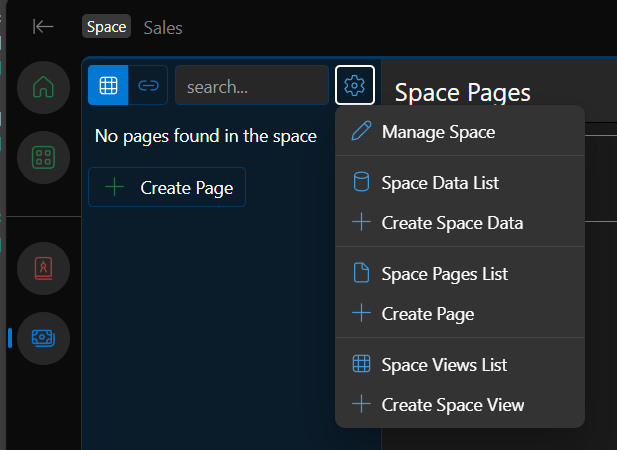Open the dashboard grid icon in sidebar
Viewport: 617px width, 450px height.
pyautogui.click(x=43, y=157)
